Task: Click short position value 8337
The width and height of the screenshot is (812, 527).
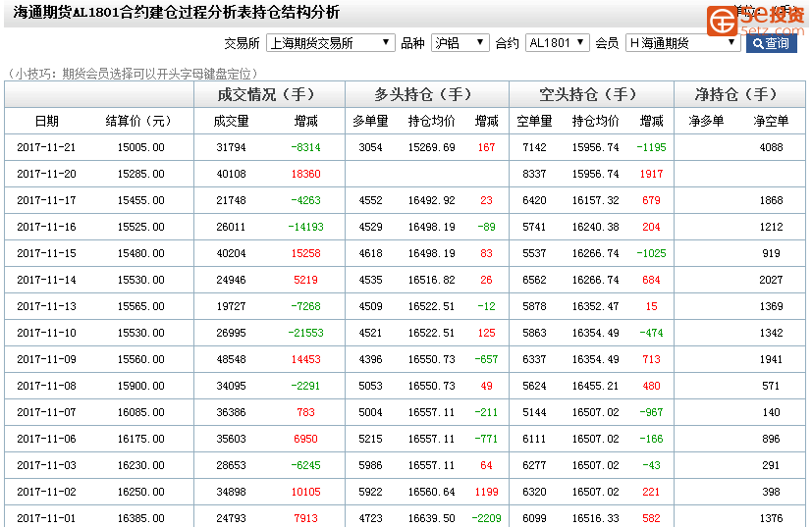Action: pyautogui.click(x=534, y=174)
